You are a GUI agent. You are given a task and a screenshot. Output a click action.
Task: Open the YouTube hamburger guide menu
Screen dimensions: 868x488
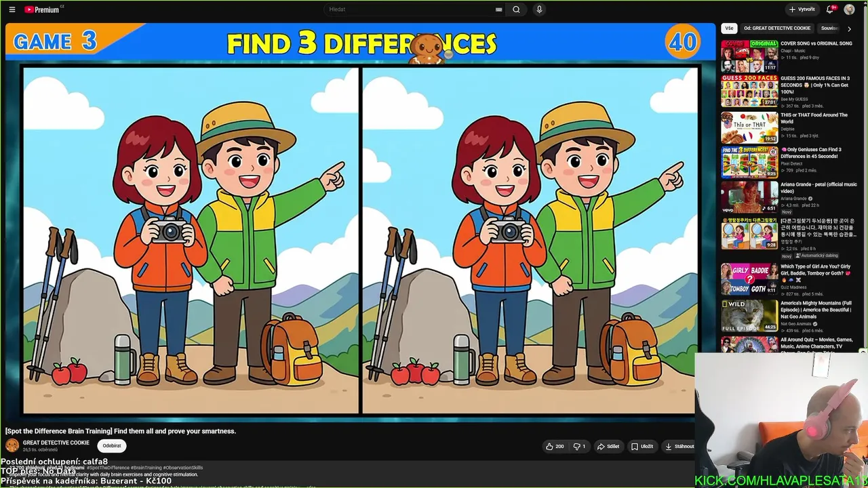[x=12, y=9]
